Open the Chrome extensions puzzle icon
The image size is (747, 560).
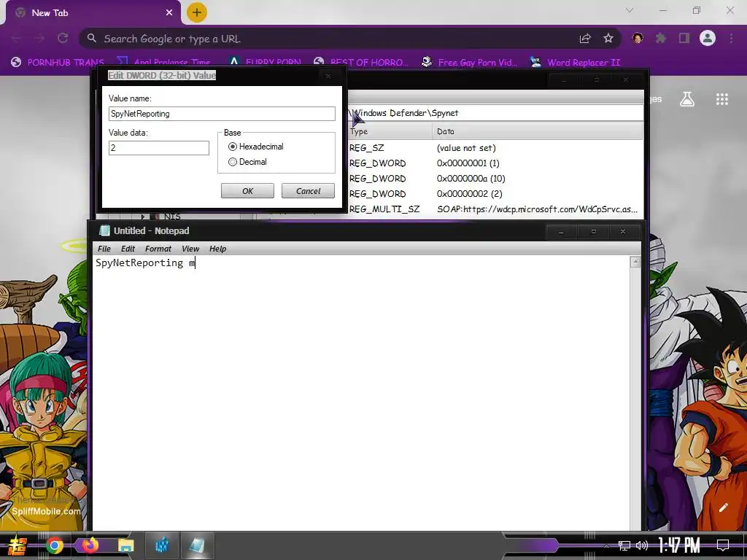(661, 38)
